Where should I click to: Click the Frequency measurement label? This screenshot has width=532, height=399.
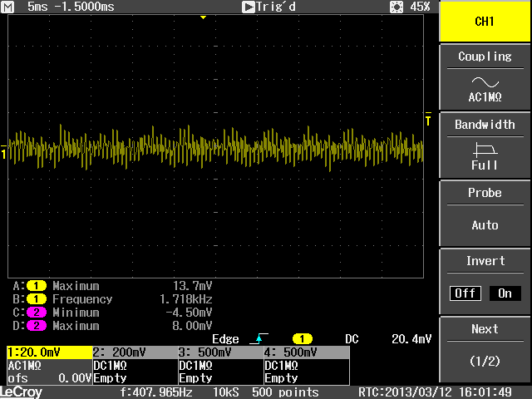tap(82, 299)
